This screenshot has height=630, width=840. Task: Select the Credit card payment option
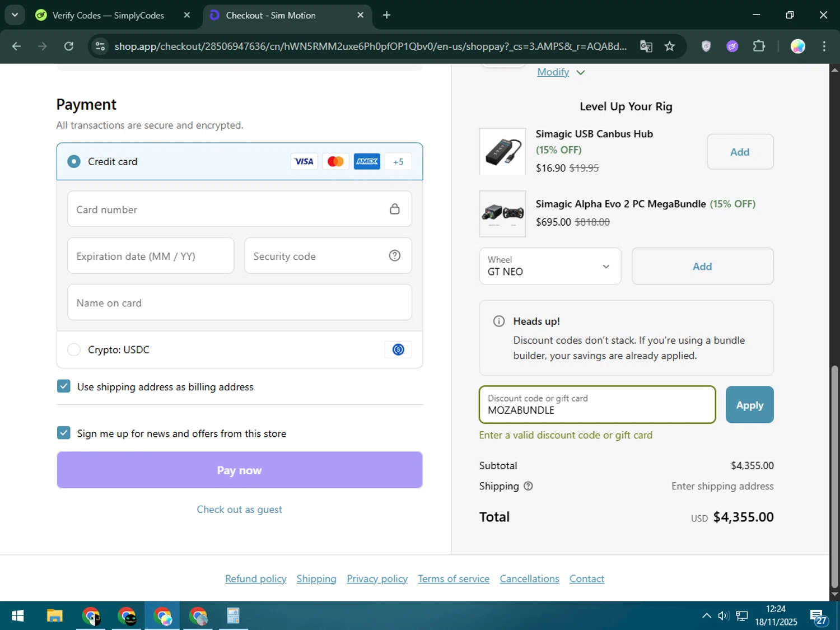74,161
